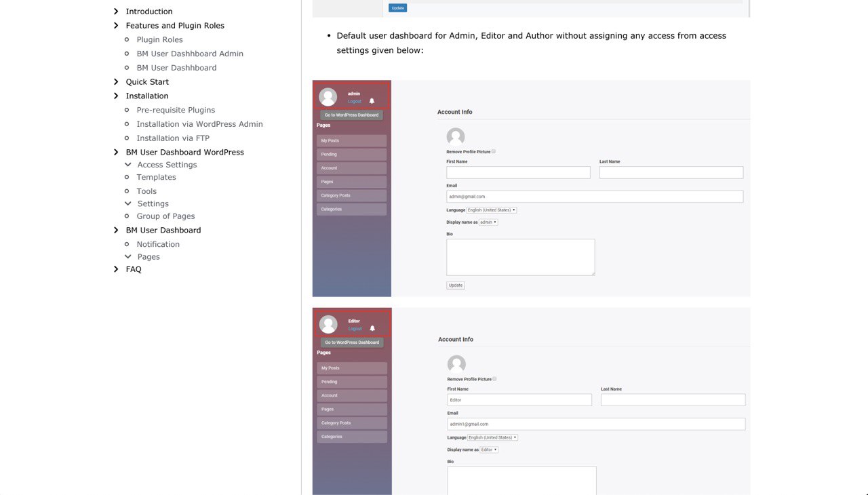This screenshot has width=868, height=495.
Task: Click Editor Account Info profile picture
Action: click(456, 364)
